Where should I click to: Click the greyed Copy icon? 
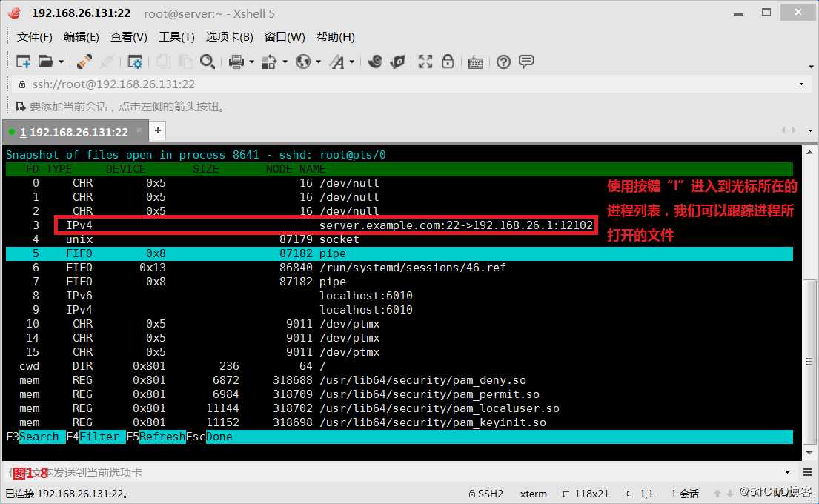coord(163,62)
